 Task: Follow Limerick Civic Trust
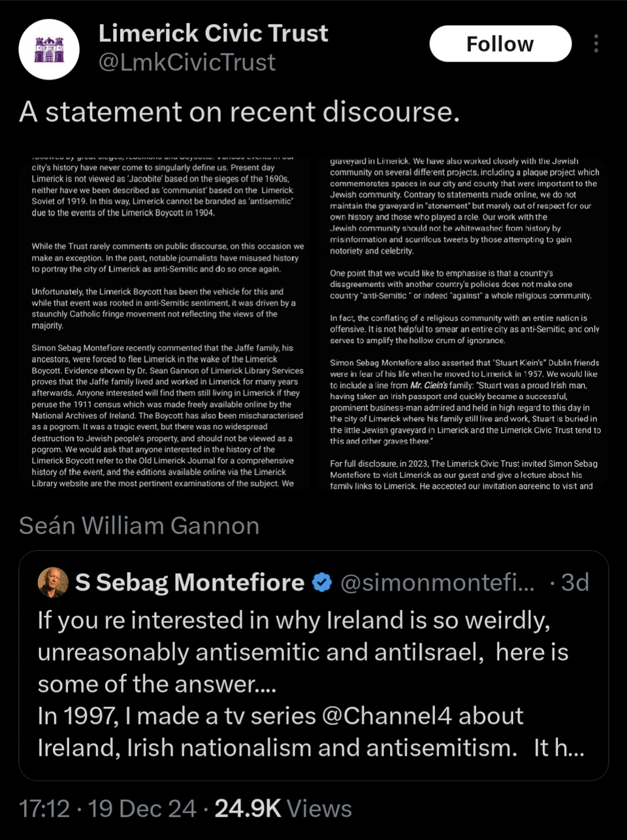(x=500, y=44)
